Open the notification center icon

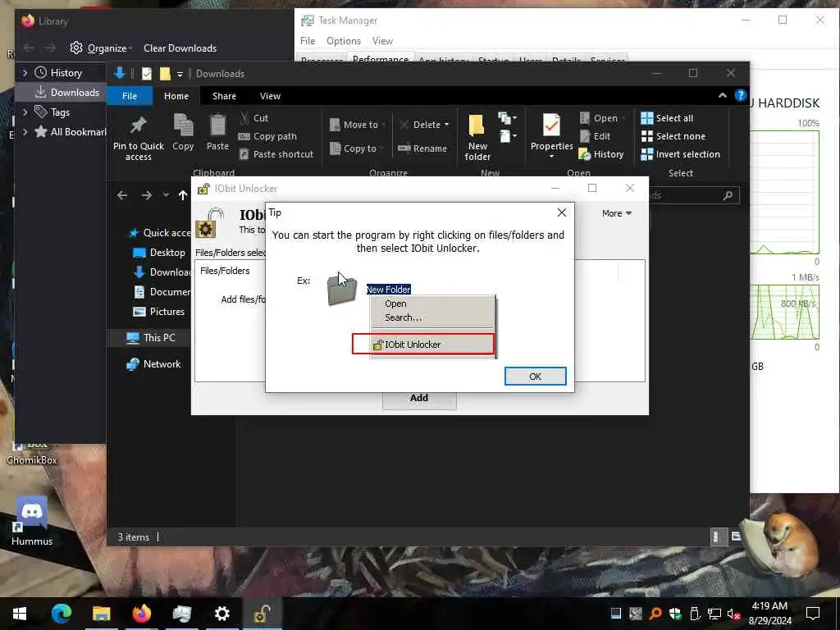pos(813,614)
